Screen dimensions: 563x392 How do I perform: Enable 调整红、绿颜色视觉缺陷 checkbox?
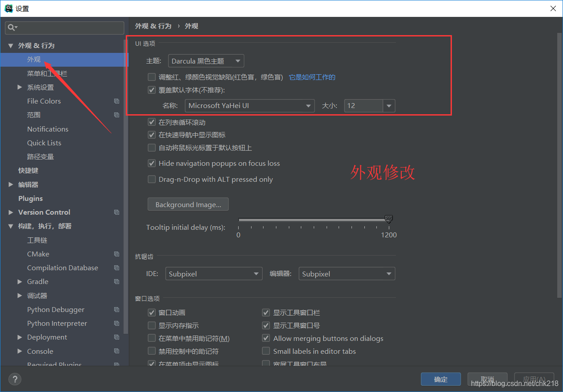pyautogui.click(x=152, y=77)
